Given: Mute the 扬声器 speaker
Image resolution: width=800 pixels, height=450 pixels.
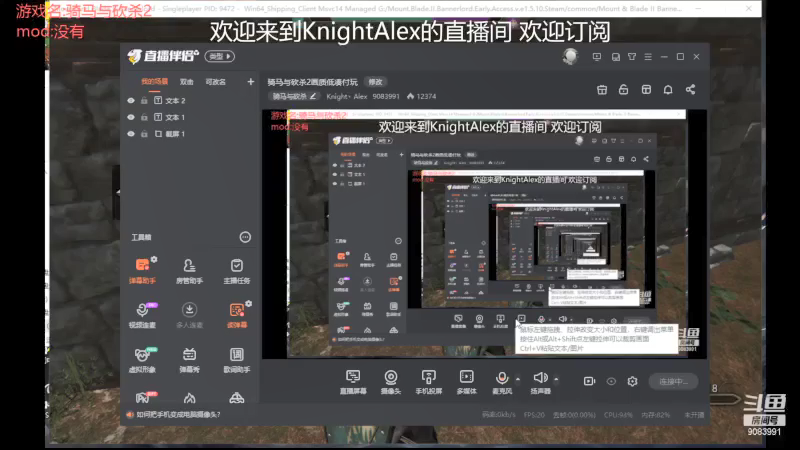Looking at the screenshot, I should coord(540,382).
